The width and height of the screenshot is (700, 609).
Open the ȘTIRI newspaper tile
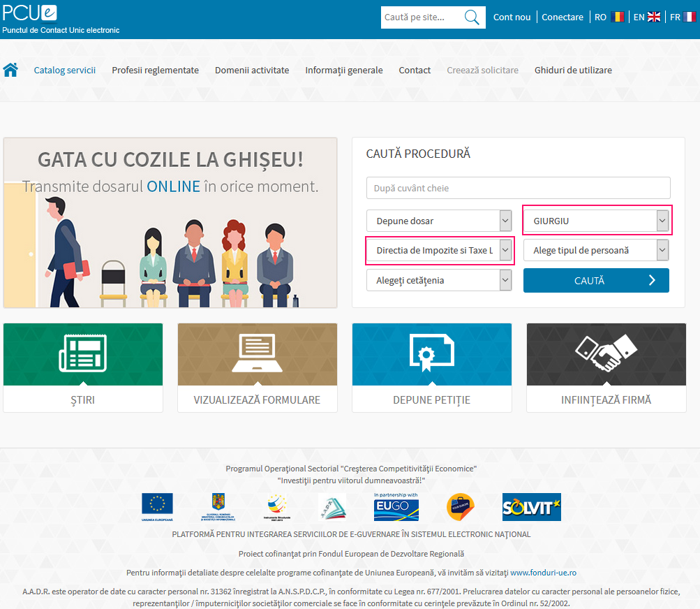[x=83, y=367]
